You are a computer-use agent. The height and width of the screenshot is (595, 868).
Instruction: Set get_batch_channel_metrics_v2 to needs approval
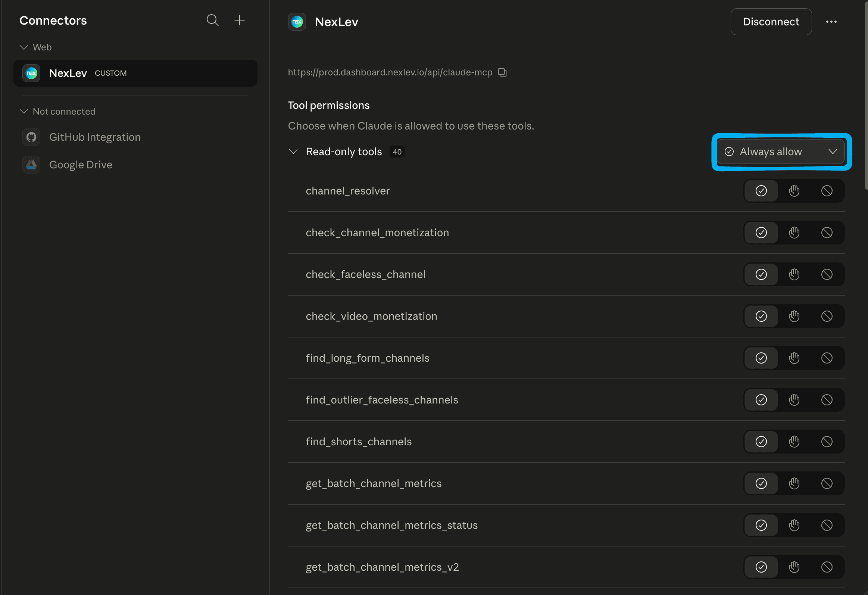click(794, 567)
